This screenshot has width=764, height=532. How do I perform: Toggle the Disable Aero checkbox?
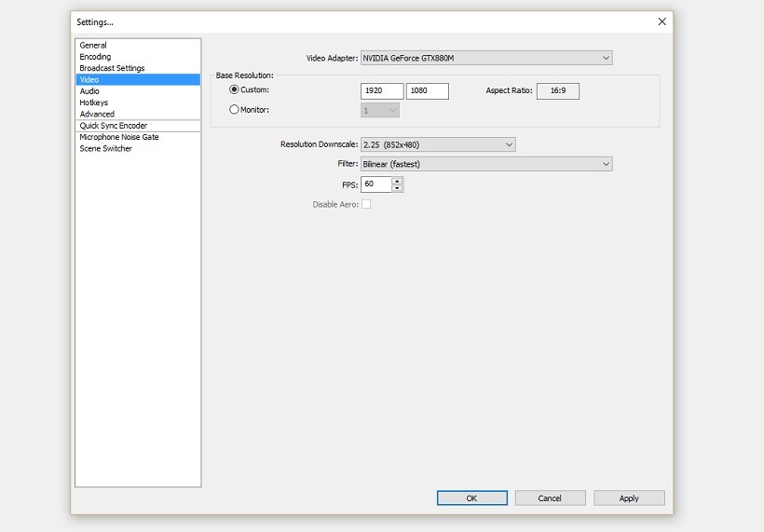pyautogui.click(x=366, y=204)
